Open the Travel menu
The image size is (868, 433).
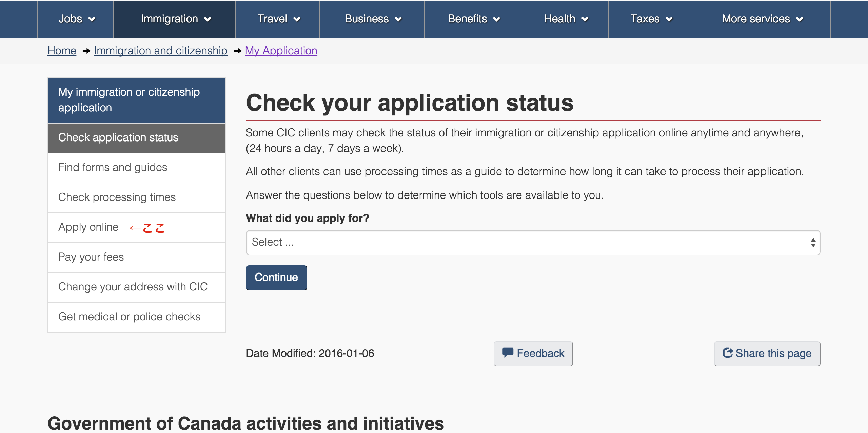[x=278, y=19]
